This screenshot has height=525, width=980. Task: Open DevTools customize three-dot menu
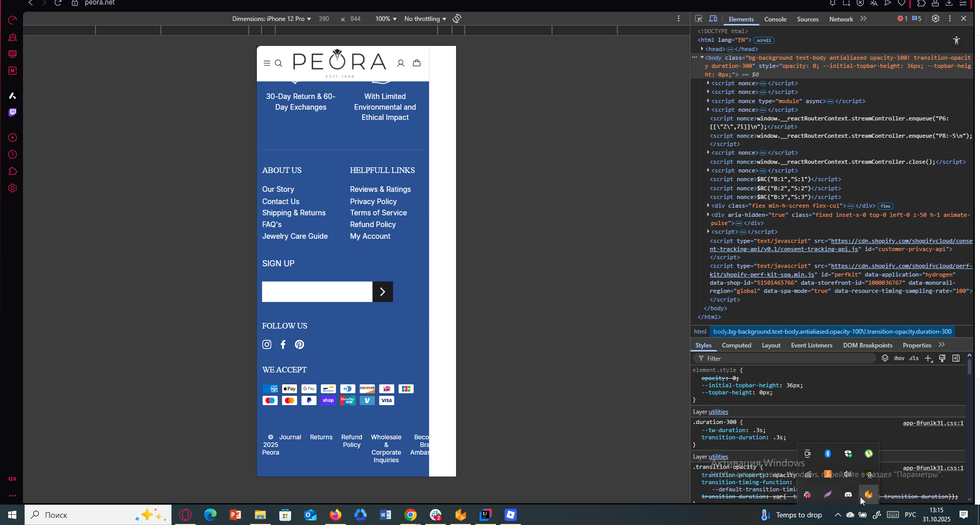950,18
